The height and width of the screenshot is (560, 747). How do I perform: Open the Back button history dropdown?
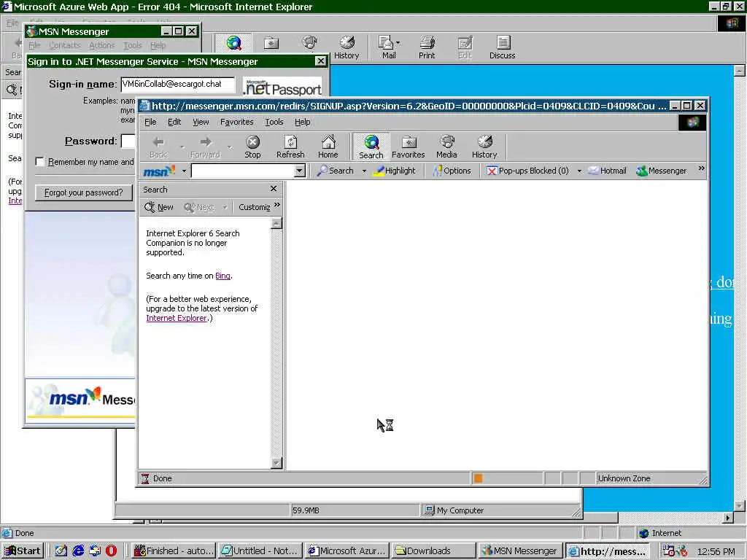(x=182, y=147)
